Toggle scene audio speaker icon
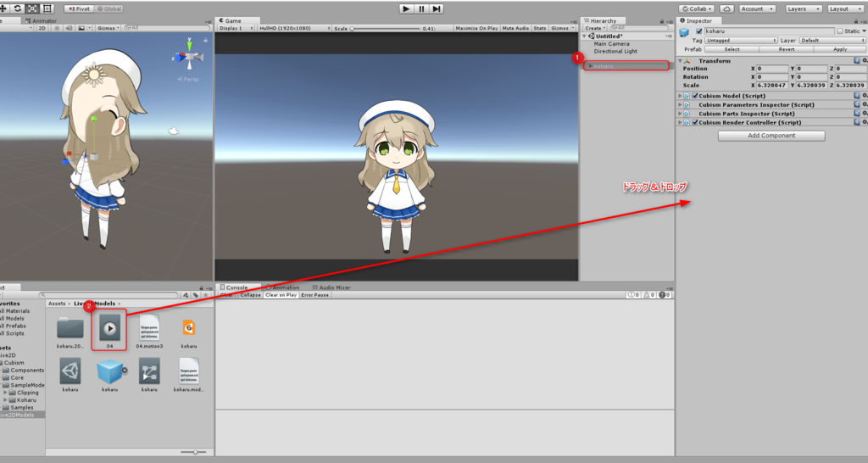The image size is (868, 463). click(x=70, y=28)
